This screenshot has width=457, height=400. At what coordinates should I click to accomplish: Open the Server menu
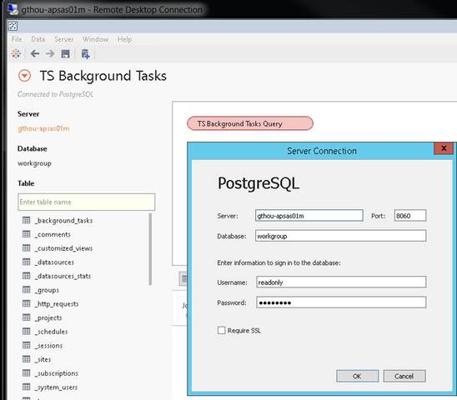64,39
